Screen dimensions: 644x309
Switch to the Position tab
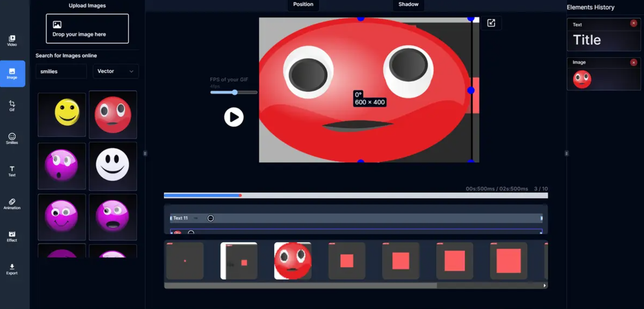(x=303, y=5)
